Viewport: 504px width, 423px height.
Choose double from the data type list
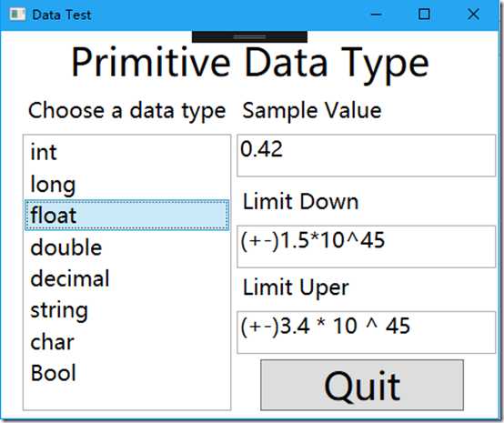[127, 247]
